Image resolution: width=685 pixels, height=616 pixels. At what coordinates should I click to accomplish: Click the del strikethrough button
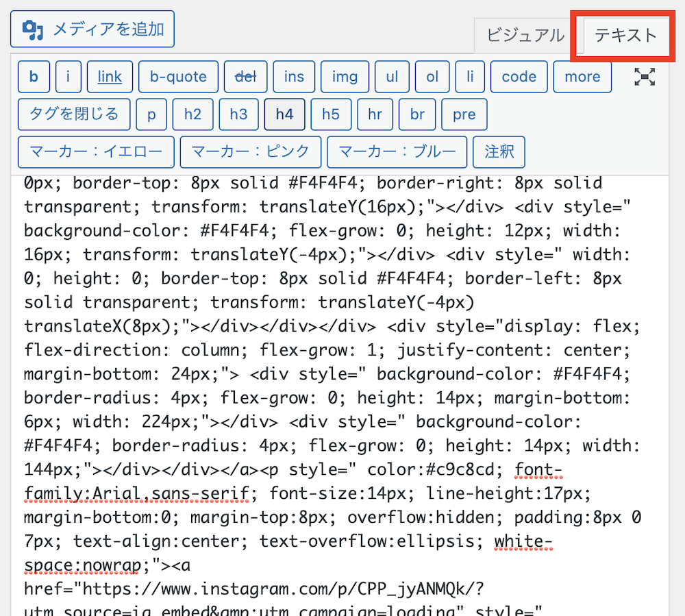245,77
